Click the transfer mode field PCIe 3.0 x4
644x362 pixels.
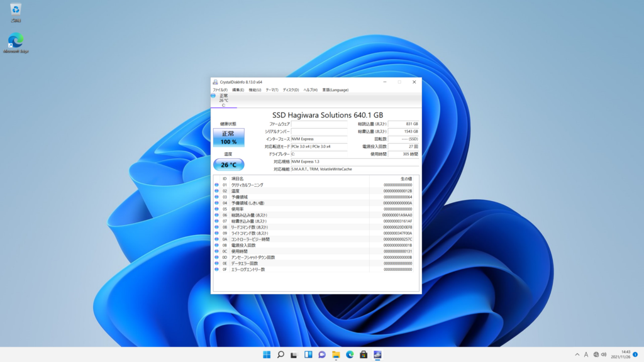[x=319, y=146]
